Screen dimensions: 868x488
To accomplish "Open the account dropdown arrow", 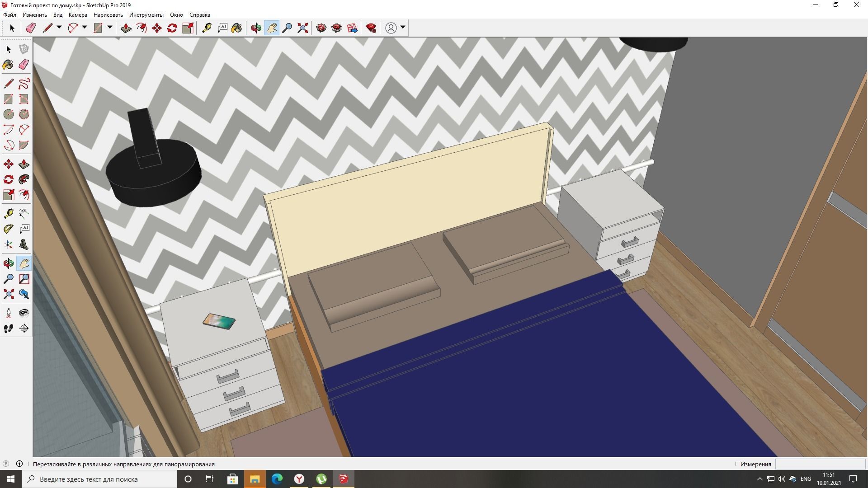I will pos(403,28).
